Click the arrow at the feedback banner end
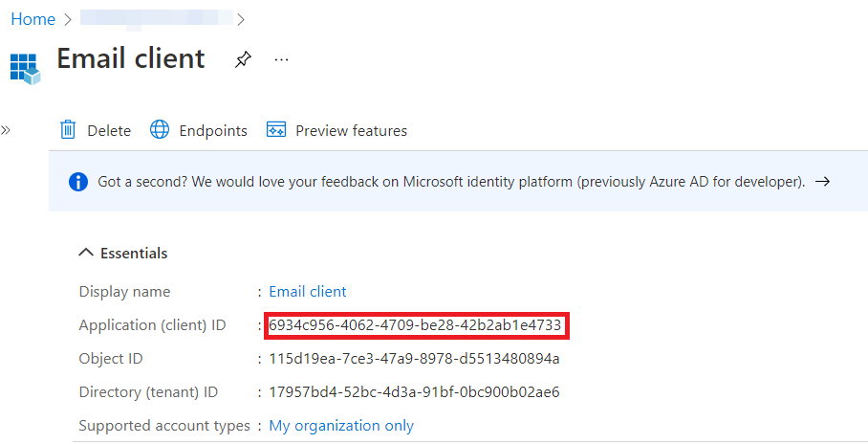This screenshot has height=444, width=868. click(x=822, y=181)
